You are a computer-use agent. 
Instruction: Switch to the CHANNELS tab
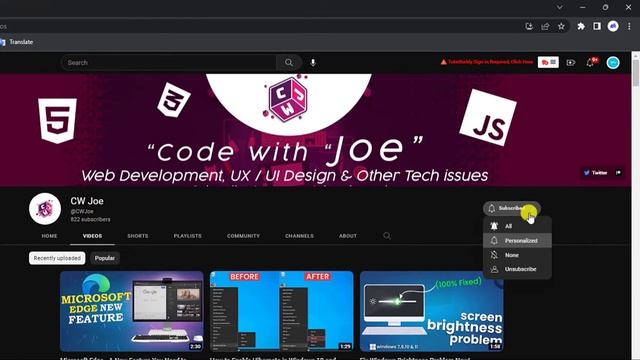(x=299, y=236)
